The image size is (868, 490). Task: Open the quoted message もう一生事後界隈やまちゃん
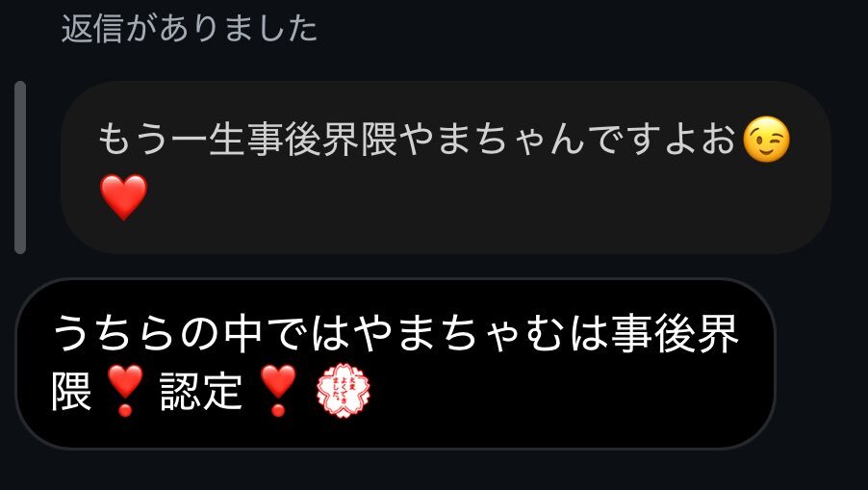[x=446, y=168]
